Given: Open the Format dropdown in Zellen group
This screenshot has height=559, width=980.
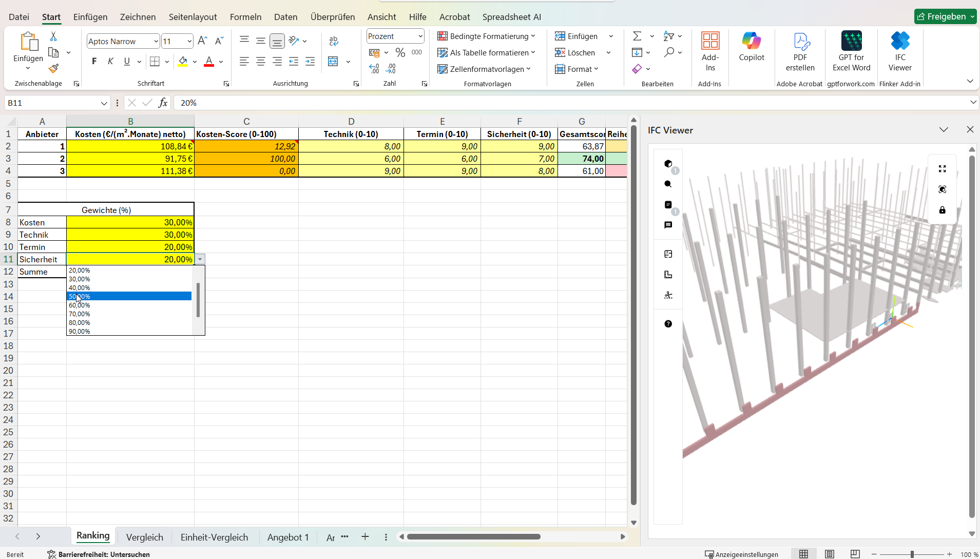Looking at the screenshot, I should click(577, 69).
